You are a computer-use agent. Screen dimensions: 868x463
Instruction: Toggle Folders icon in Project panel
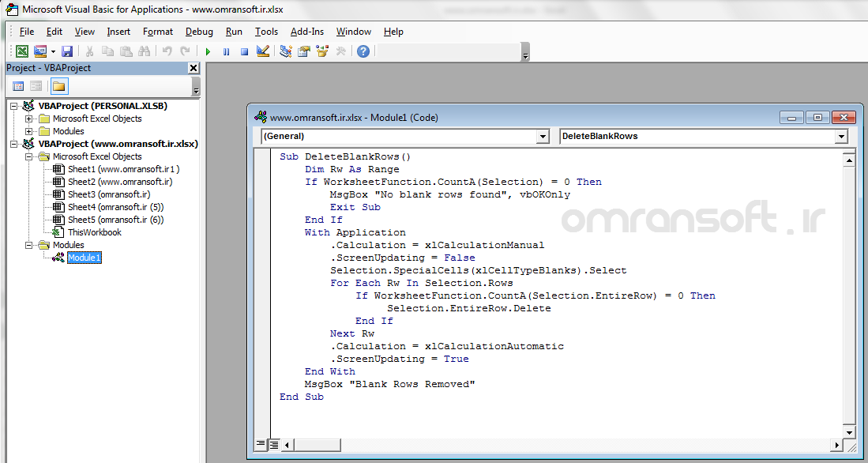(x=58, y=86)
